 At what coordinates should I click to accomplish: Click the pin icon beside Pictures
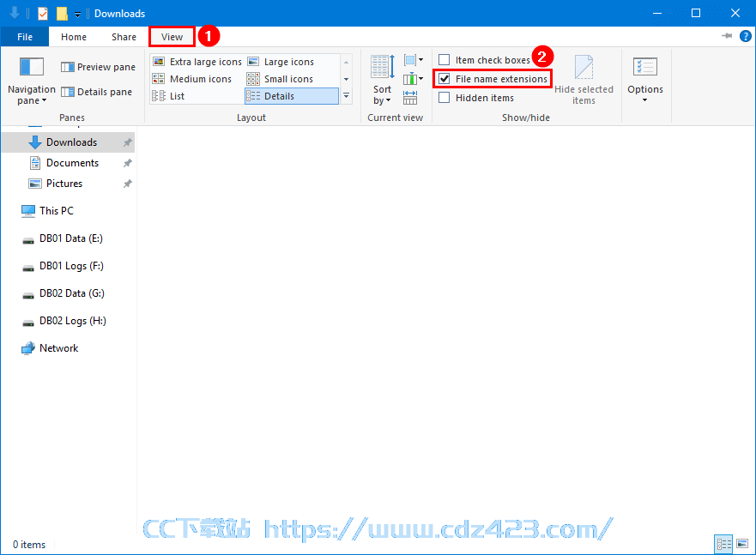point(127,184)
